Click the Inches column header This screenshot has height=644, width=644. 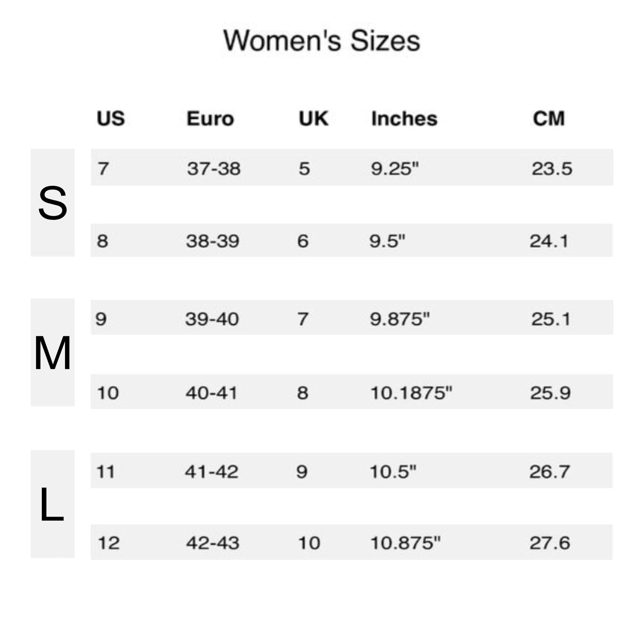click(404, 119)
